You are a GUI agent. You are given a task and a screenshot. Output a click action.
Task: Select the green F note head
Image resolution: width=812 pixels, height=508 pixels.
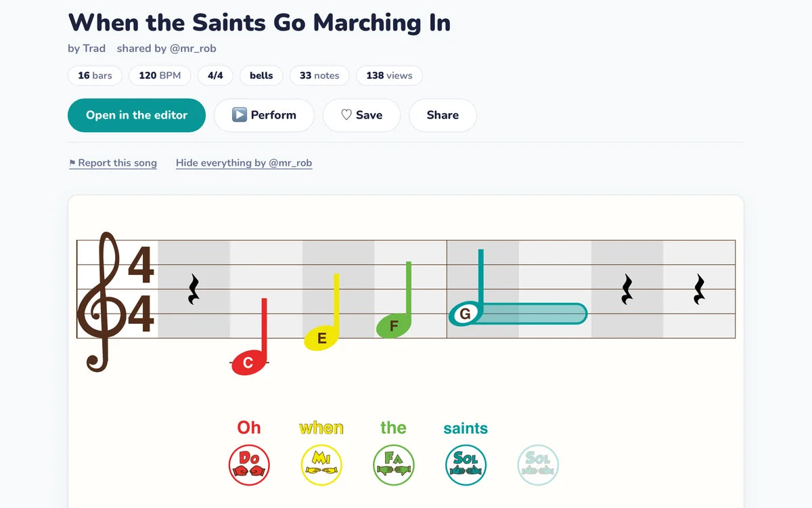pos(394,326)
